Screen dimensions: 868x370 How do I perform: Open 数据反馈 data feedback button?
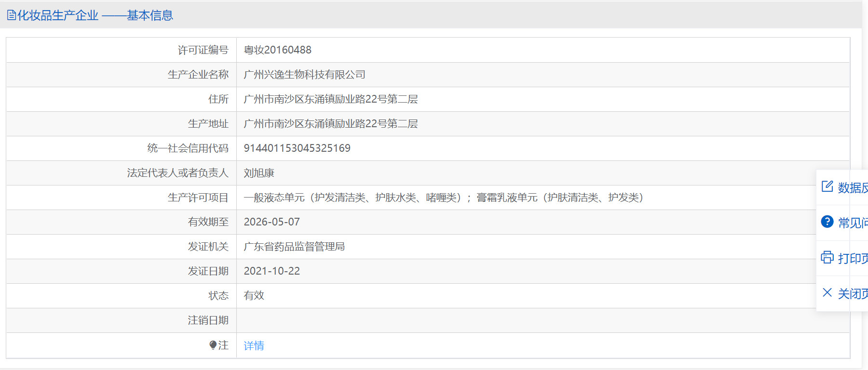click(x=842, y=187)
